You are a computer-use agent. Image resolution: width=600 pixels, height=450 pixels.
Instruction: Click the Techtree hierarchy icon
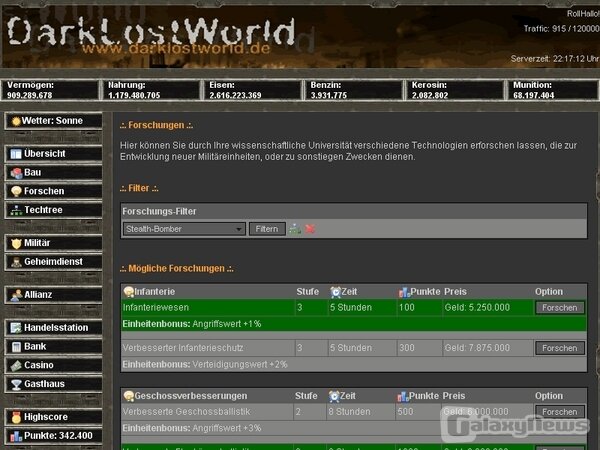(16, 210)
